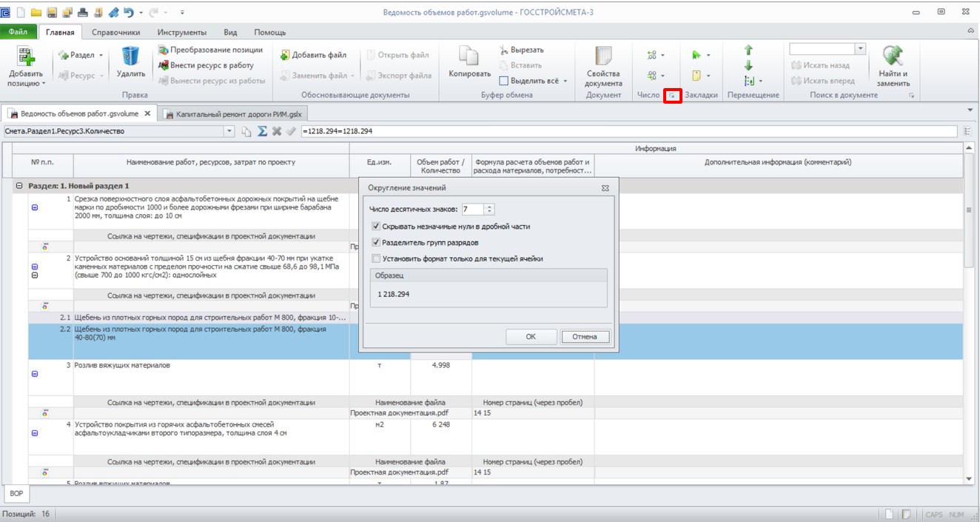Open the cell address path dropdown
Viewport: 980px width, 522px height.
click(x=229, y=131)
